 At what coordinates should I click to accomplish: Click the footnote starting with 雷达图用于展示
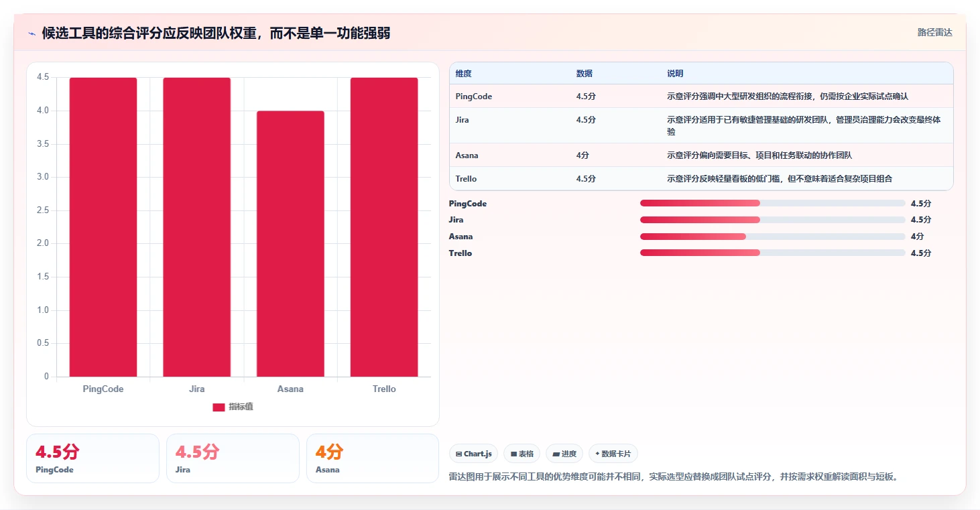(673, 477)
